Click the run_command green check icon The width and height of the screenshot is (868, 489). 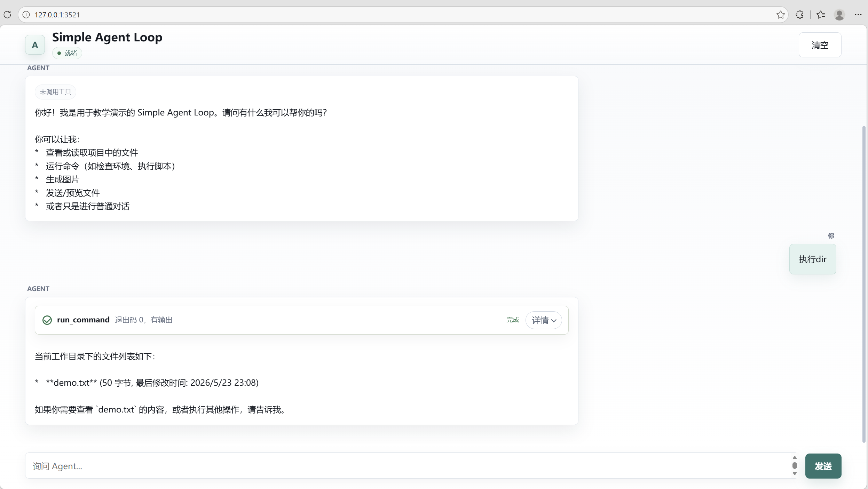pos(47,320)
